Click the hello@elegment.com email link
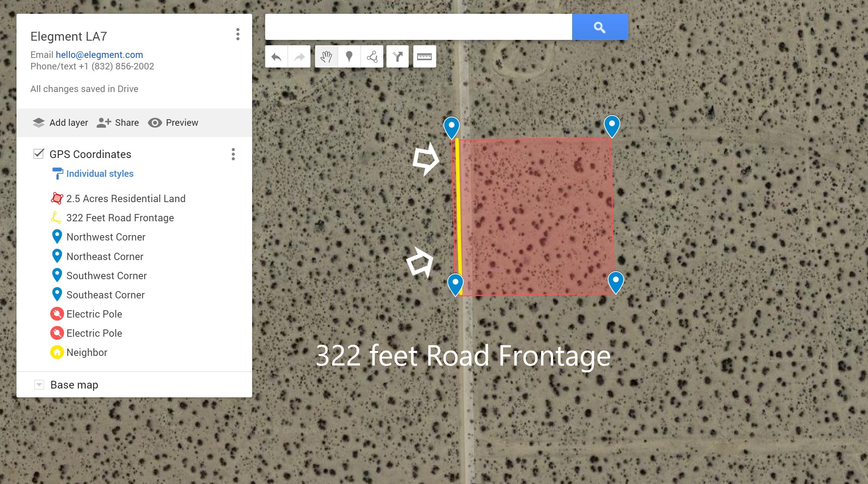Screen dimensions: 868x484 pyautogui.click(x=99, y=55)
